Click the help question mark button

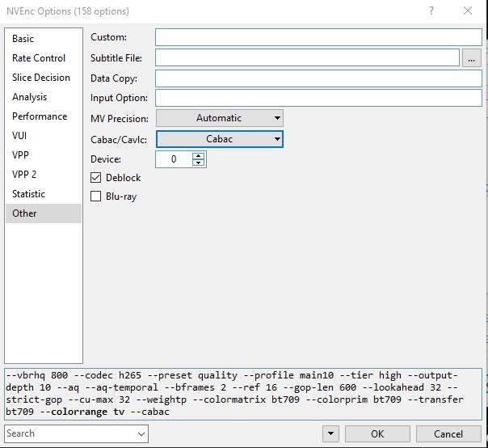431,11
